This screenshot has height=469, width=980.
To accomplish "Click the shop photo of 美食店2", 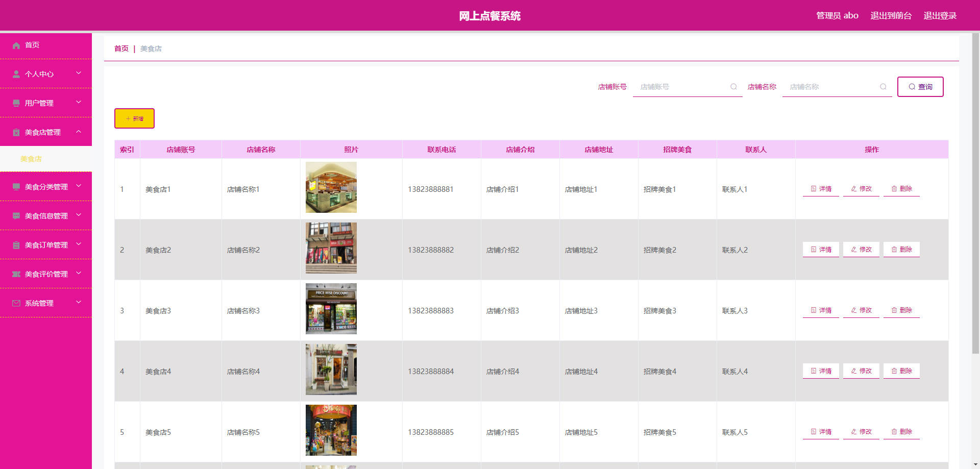I will coord(331,248).
